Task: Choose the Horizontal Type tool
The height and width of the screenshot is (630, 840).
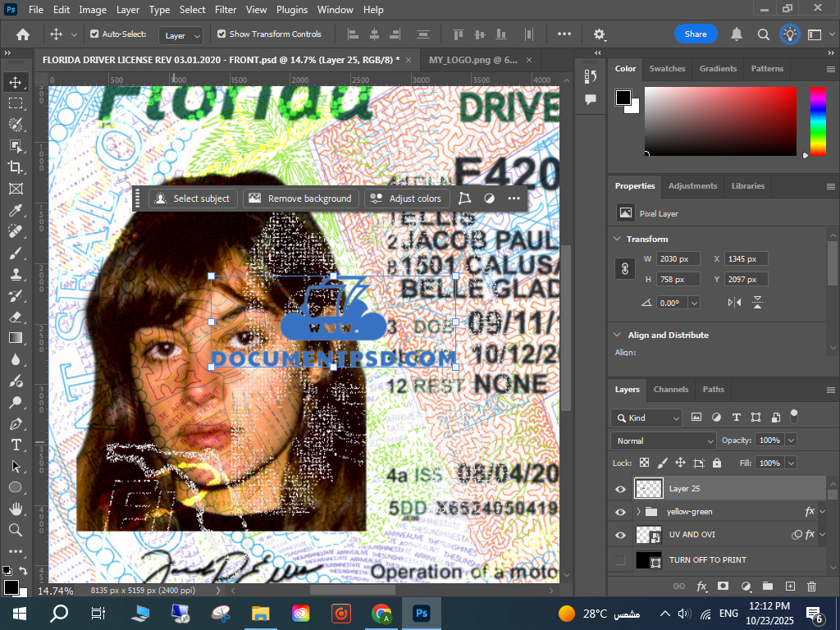Action: tap(16, 445)
